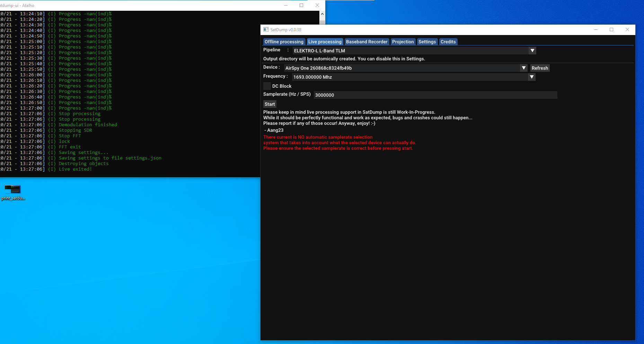Expand the Frequency dropdown next to 1693.000000 Mhz
Image resolution: width=644 pixels, height=344 pixels.
point(532,77)
